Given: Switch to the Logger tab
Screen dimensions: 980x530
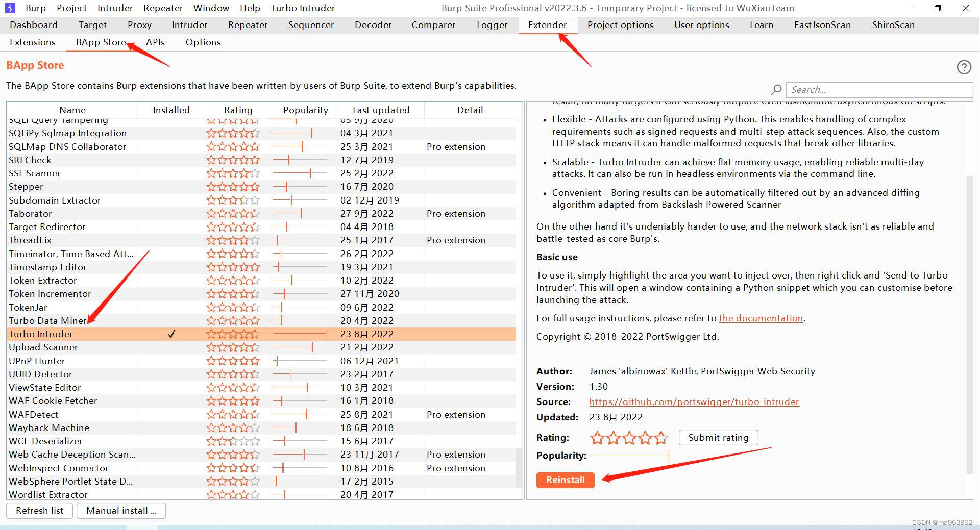Looking at the screenshot, I should [492, 25].
